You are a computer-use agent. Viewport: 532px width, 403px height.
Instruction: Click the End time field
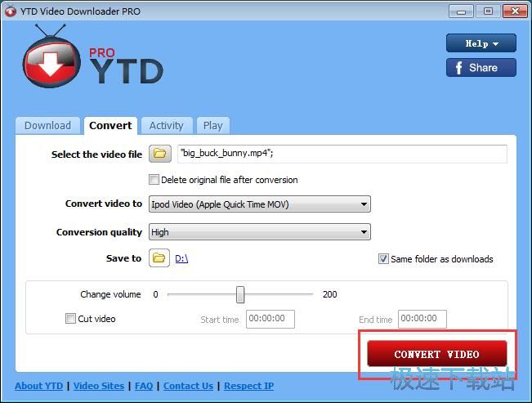pos(422,319)
